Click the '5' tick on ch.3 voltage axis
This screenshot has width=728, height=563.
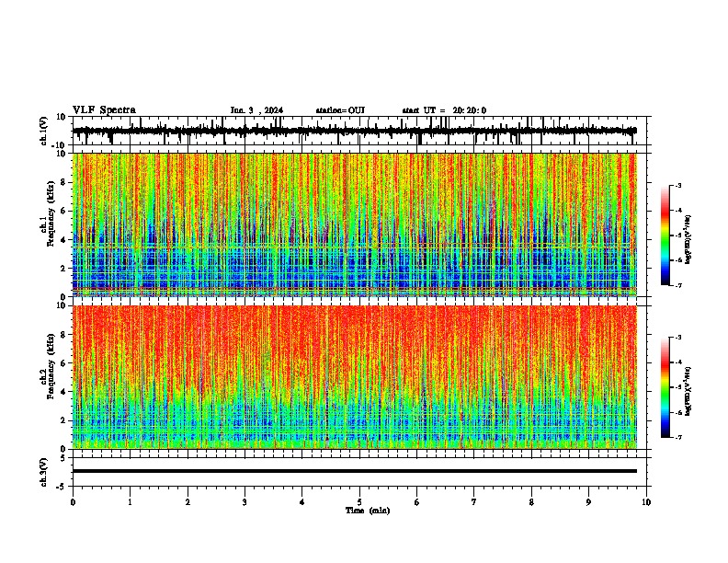click(63, 457)
